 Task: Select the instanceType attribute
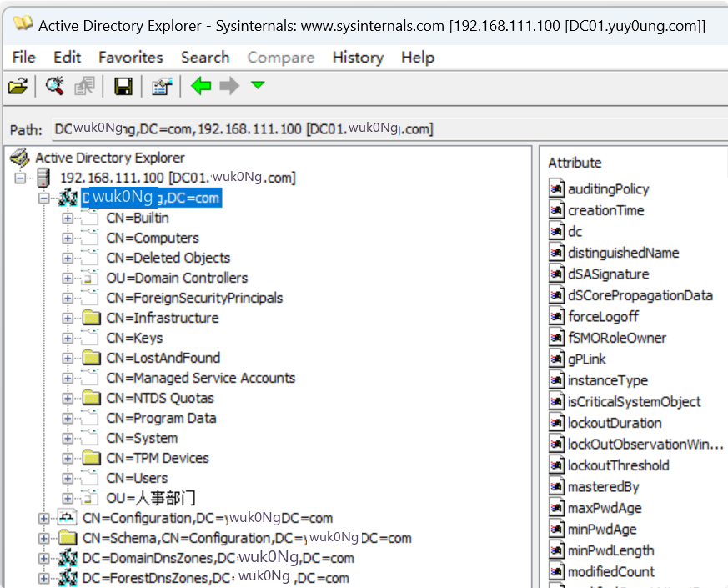(608, 381)
